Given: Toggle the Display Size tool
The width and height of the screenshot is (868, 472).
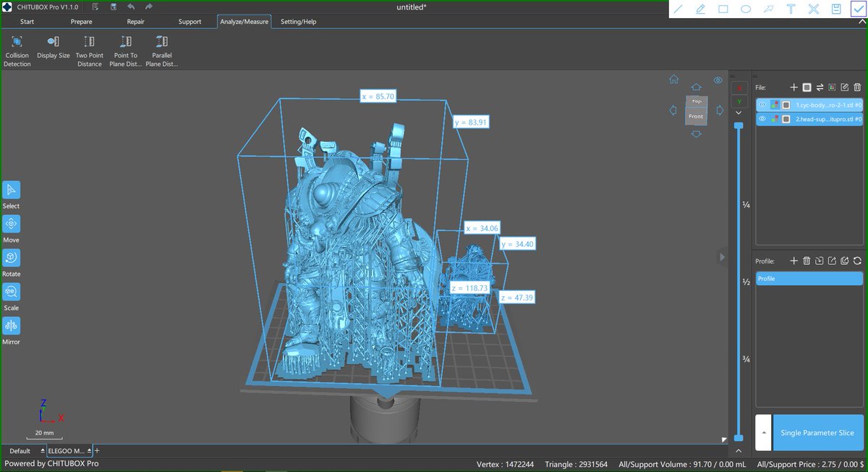Looking at the screenshot, I should pos(53,47).
